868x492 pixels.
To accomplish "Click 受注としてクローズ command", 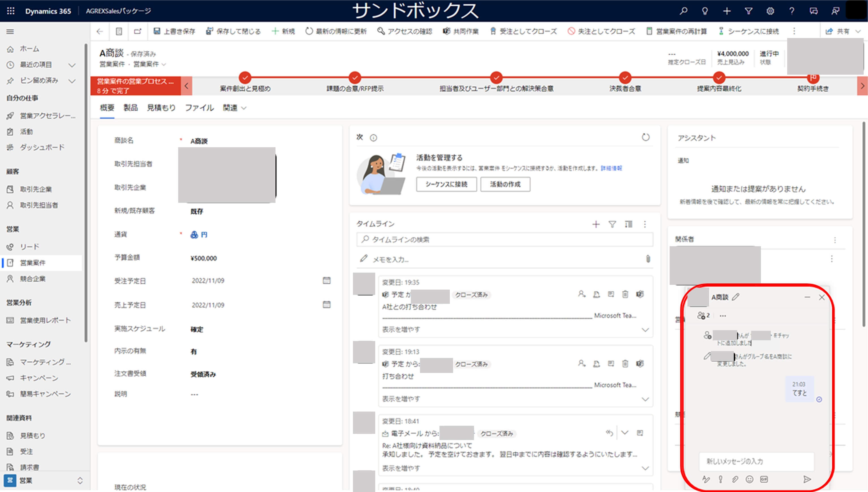I will [523, 31].
